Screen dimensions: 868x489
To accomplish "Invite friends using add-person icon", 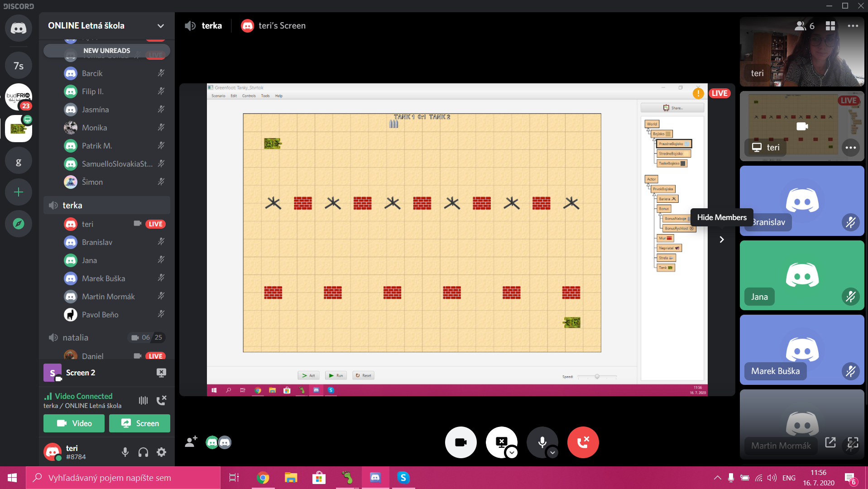I will 192,441.
